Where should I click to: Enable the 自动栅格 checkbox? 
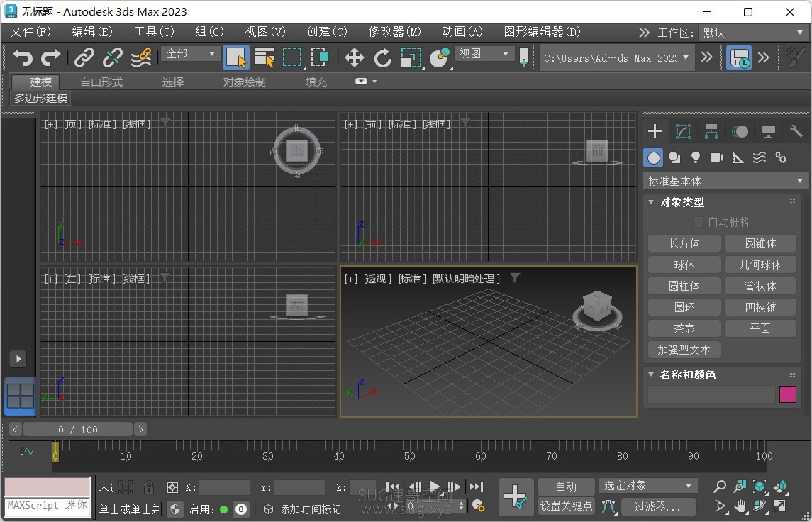click(x=698, y=222)
